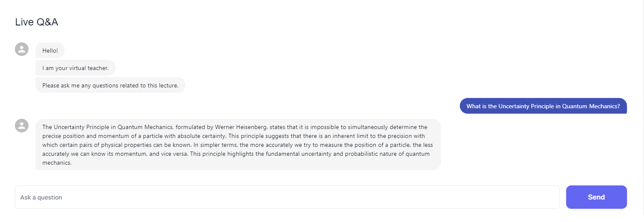Select the Hello! chat bubble
The width and height of the screenshot is (644, 222).
click(x=50, y=51)
